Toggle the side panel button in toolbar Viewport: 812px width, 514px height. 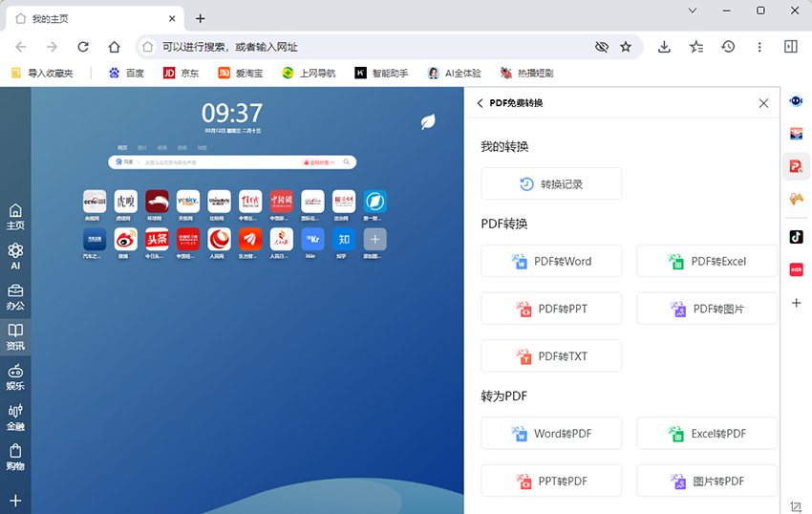[x=791, y=47]
